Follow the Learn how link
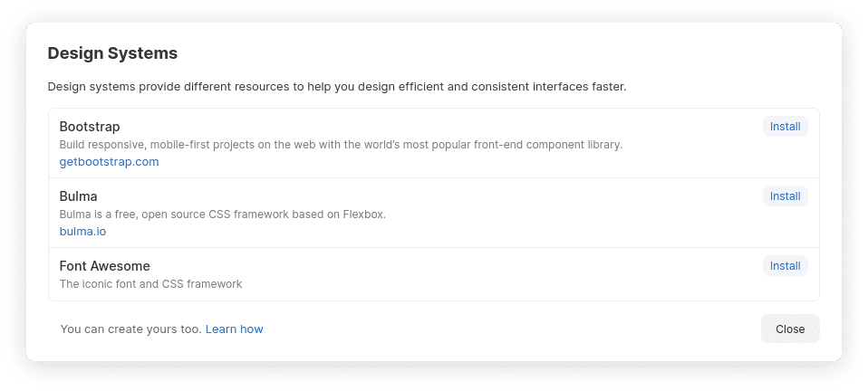This screenshot has width=868, height=391. click(x=234, y=329)
